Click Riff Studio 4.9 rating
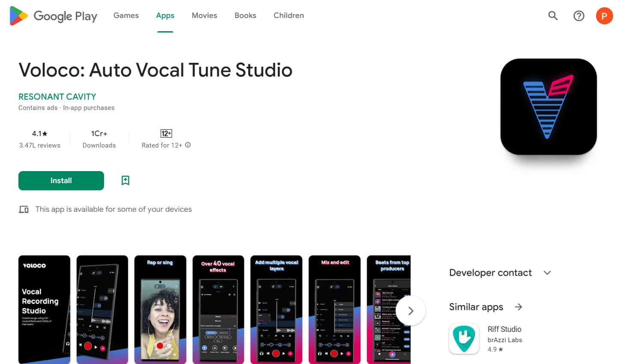Viewport: 620px width, 364px height. pyautogui.click(x=495, y=349)
